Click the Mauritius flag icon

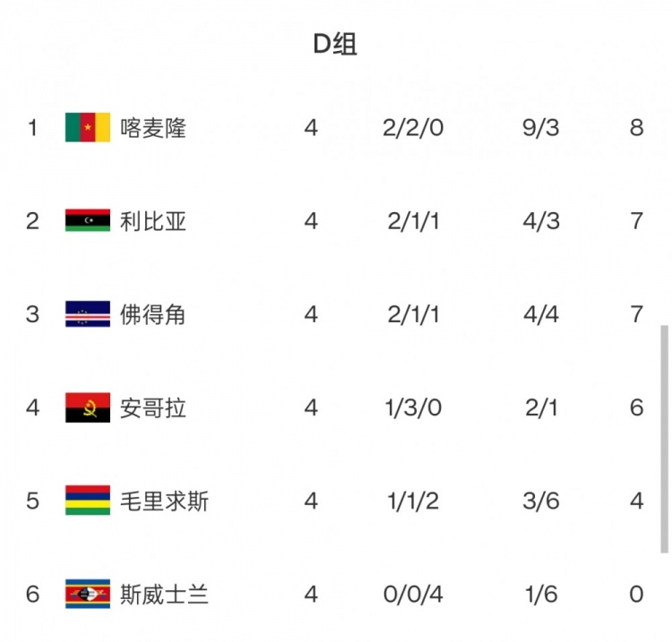88,501
